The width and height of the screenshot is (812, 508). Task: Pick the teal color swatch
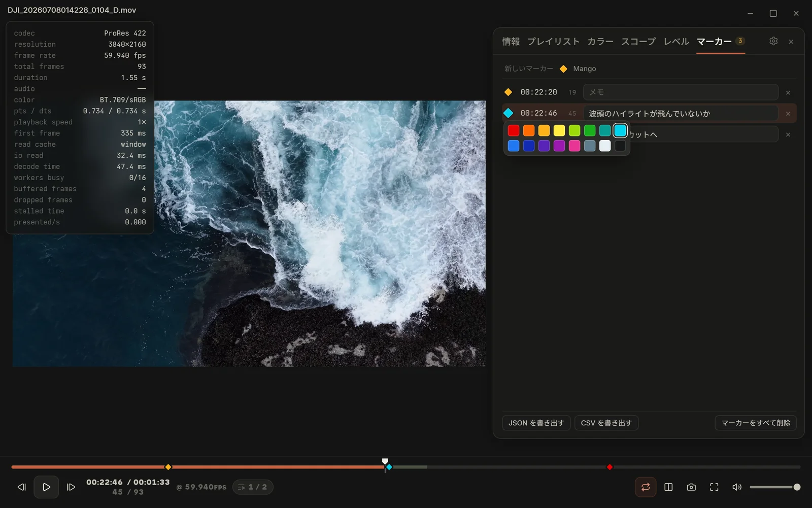click(x=605, y=130)
